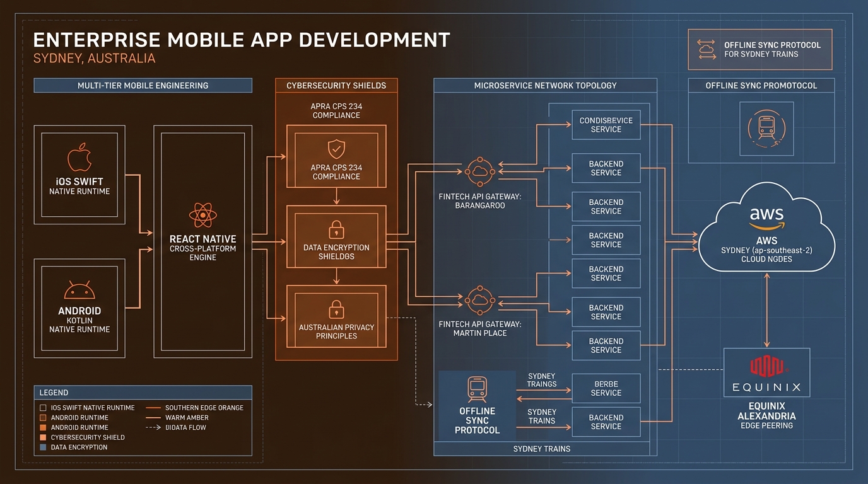Click the Offline Sync Protocol for Sydney Trains box
The width and height of the screenshot is (868, 484).
coord(760,50)
